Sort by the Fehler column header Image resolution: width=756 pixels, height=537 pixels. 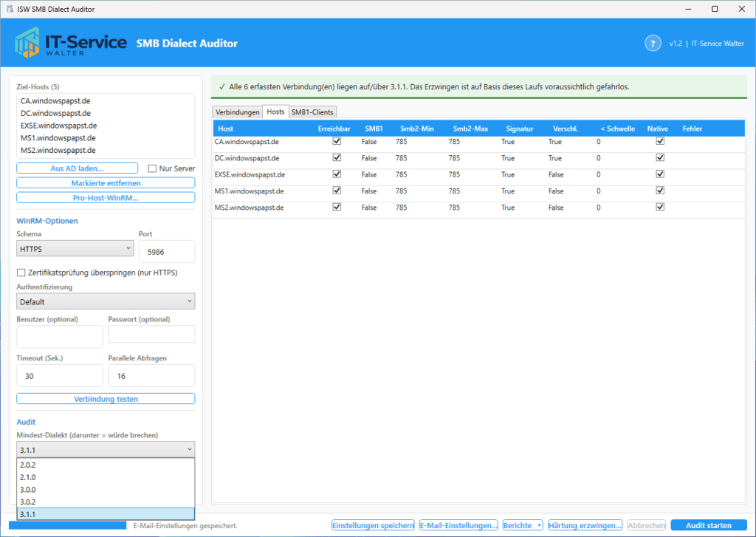point(693,129)
